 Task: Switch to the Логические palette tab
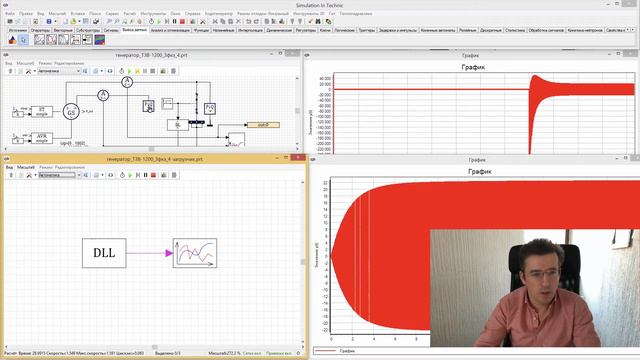coord(344,30)
